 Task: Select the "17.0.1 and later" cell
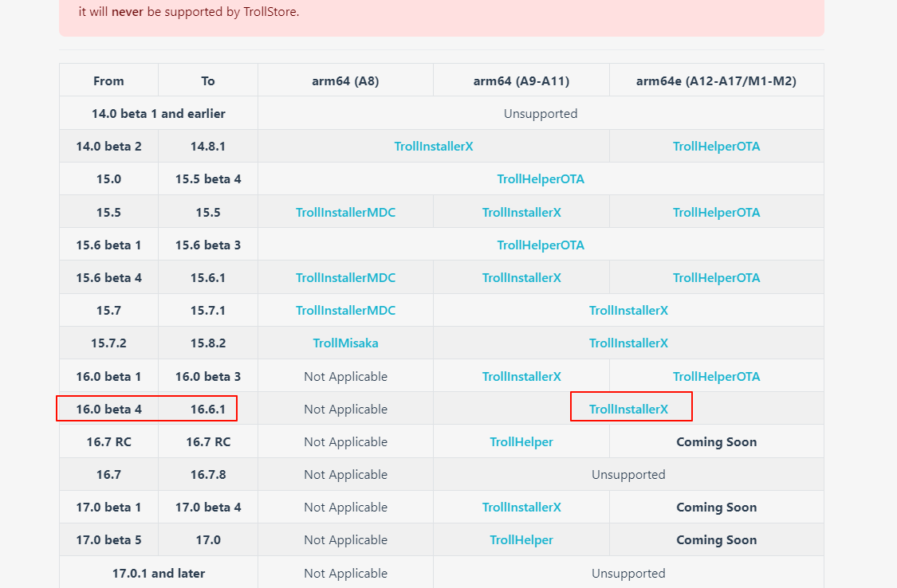[159, 573]
